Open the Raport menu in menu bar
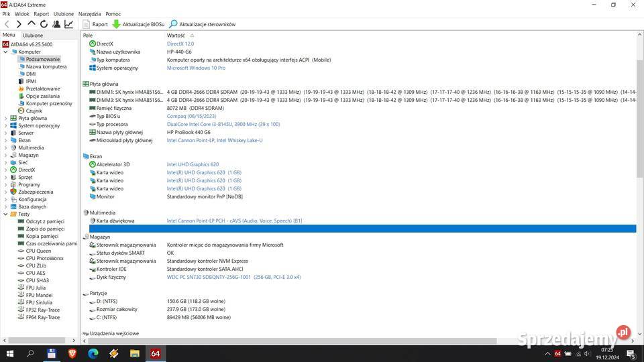644x362 pixels. 41,14
